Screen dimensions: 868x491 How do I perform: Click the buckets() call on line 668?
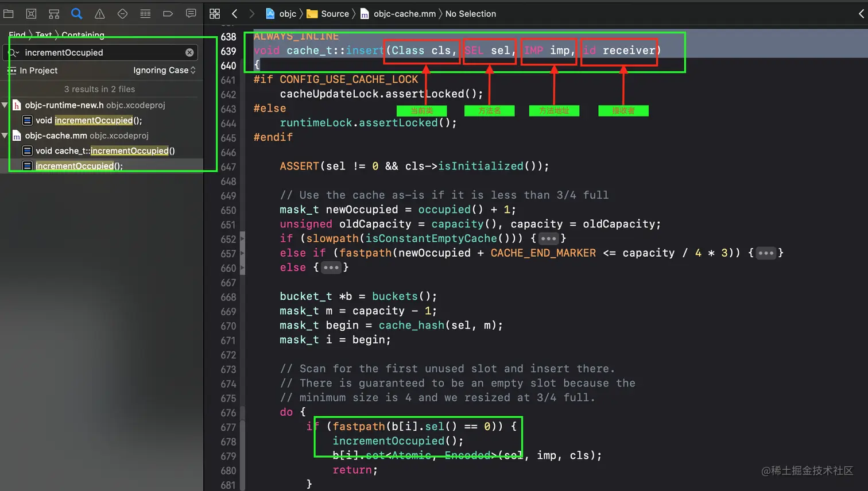pyautogui.click(x=401, y=296)
